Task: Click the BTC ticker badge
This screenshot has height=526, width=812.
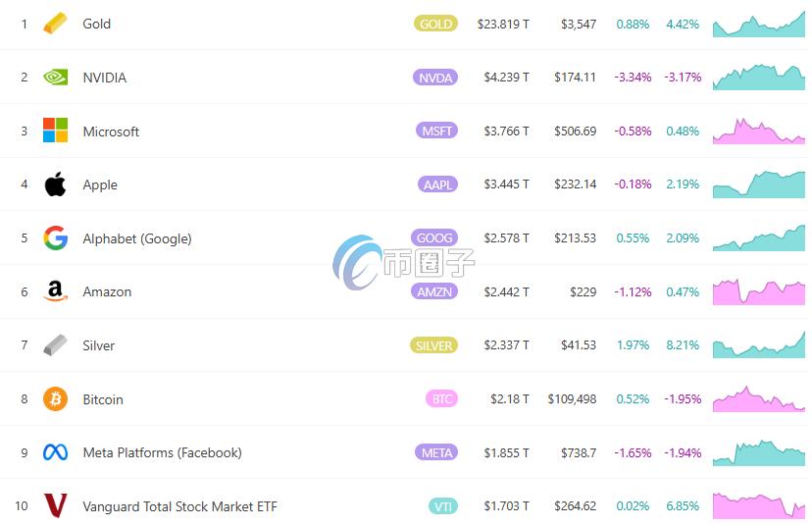Action: [442, 399]
